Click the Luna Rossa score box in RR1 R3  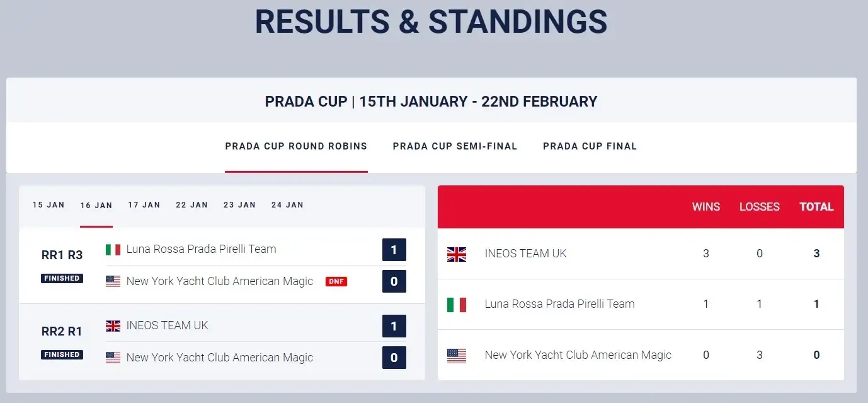tap(394, 250)
